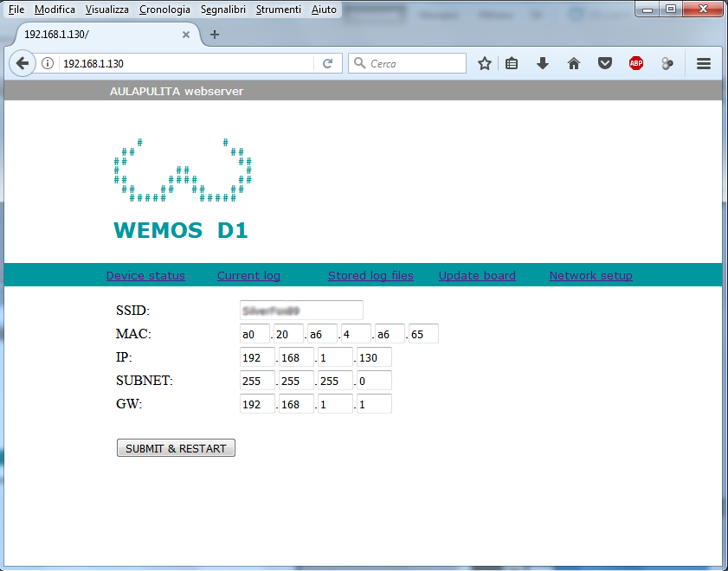
Task: Open the Current log link
Action: coord(248,275)
